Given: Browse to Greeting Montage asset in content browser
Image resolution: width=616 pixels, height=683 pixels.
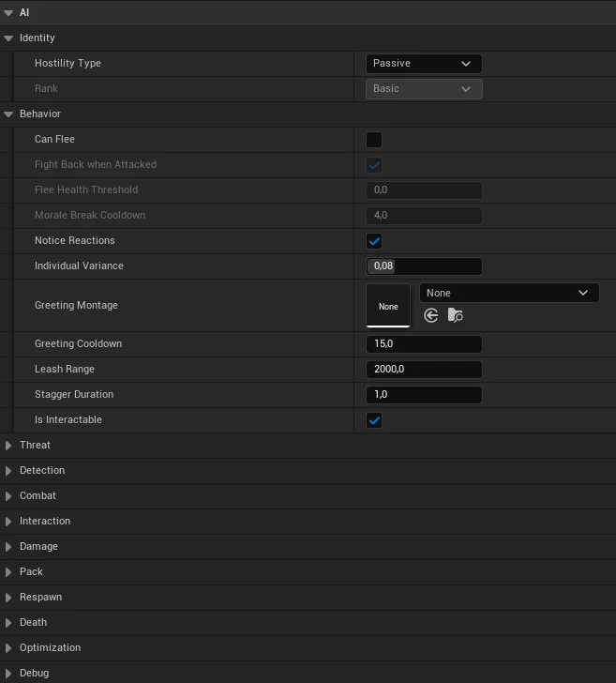Looking at the screenshot, I should pos(456,315).
